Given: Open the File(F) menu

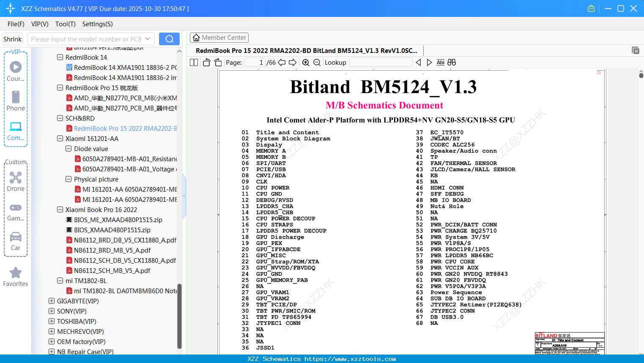Looking at the screenshot, I should coord(16,24).
